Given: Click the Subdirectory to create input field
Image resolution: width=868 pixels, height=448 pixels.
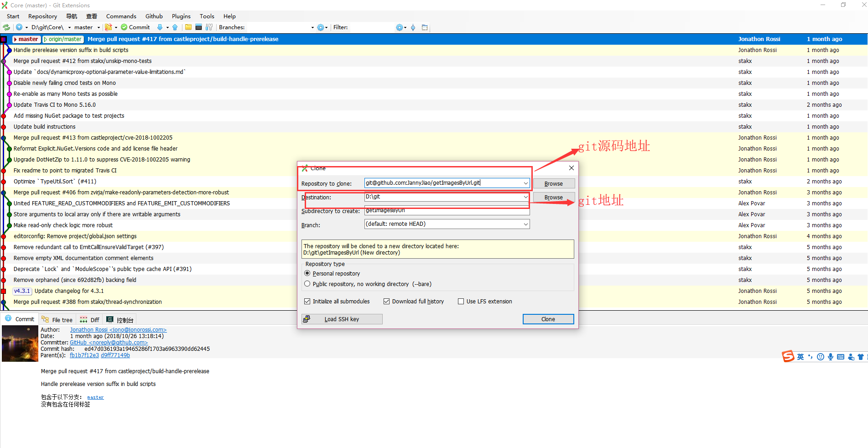Looking at the screenshot, I should coord(447,211).
